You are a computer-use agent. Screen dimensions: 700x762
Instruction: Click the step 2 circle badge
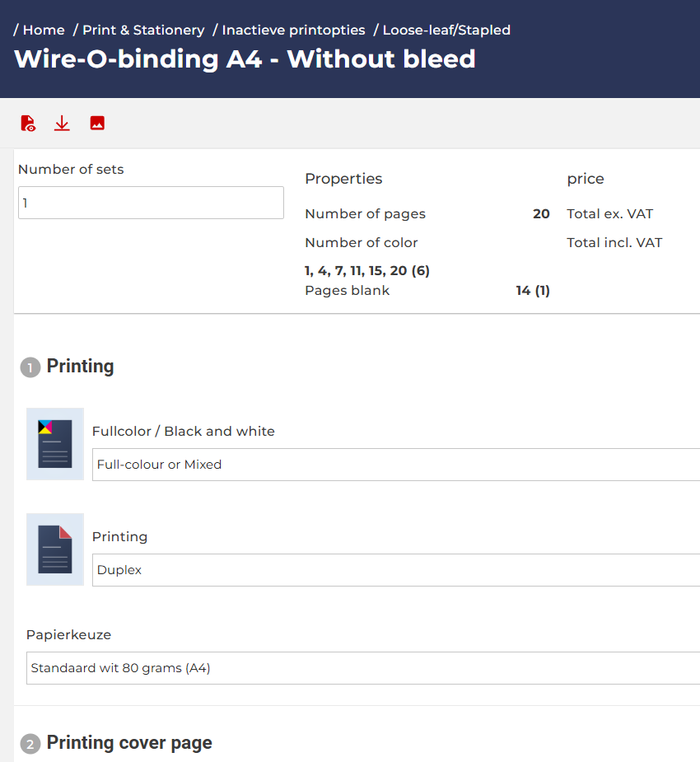(x=30, y=744)
